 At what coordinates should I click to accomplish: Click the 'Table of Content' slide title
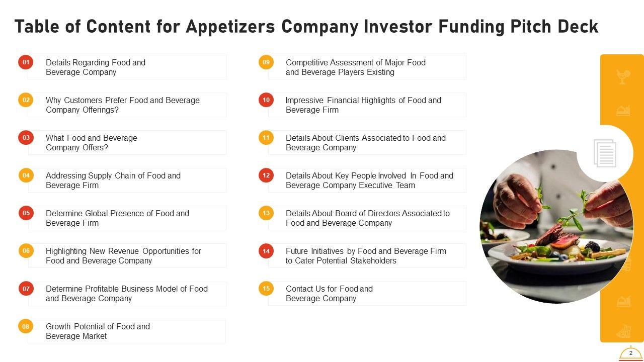click(306, 27)
